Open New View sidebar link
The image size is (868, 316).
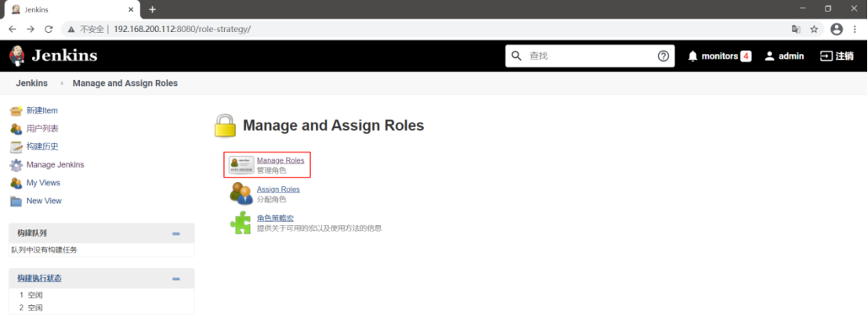point(45,201)
